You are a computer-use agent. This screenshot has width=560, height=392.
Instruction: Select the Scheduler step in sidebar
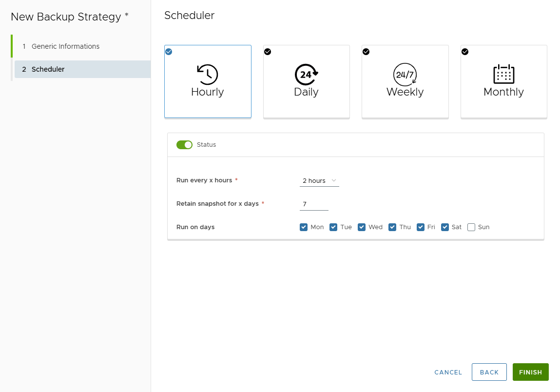click(x=48, y=69)
